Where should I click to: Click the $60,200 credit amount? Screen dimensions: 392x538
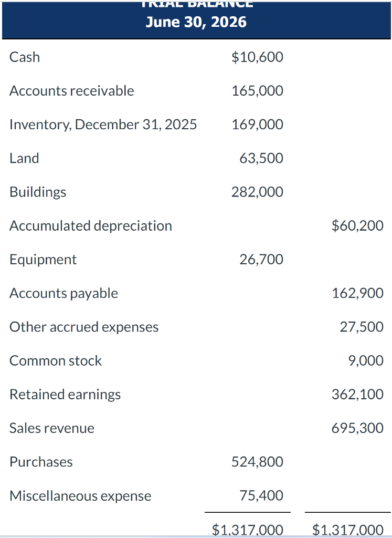tap(357, 225)
